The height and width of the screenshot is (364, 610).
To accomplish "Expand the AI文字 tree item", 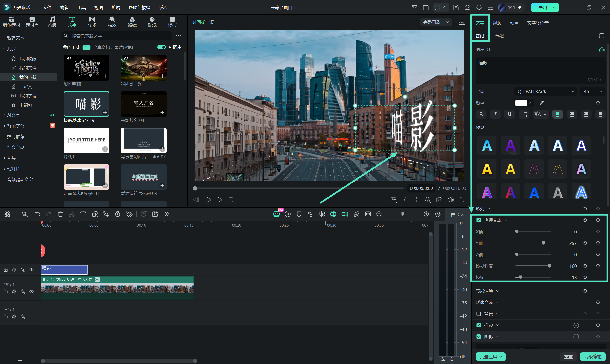I will tap(5, 115).
